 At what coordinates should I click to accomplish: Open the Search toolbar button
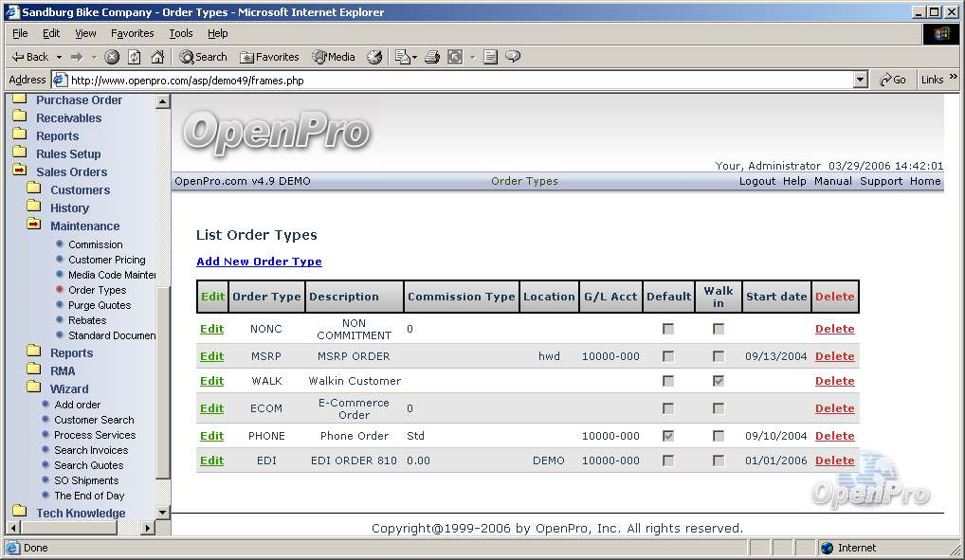tap(203, 57)
